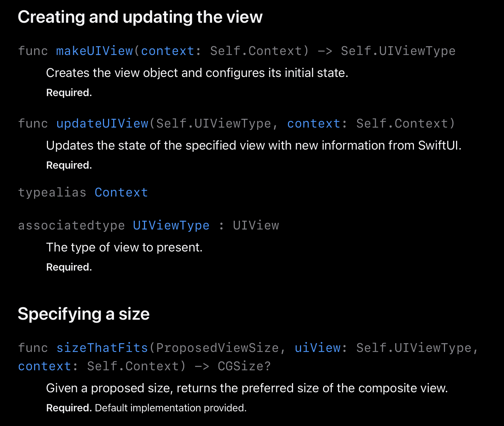Click the "Updates the state of the specified view" description
The image size is (504, 426).
coord(253,145)
